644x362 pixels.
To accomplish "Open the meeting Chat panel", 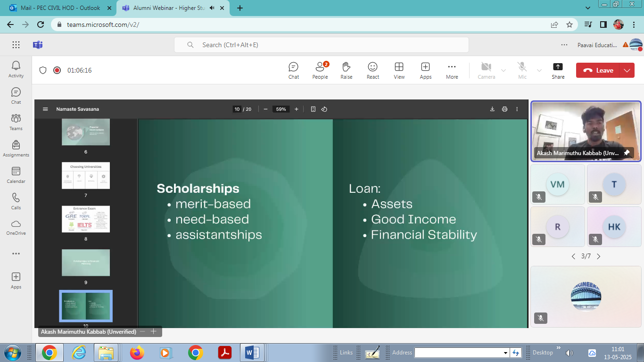I will point(293,70).
